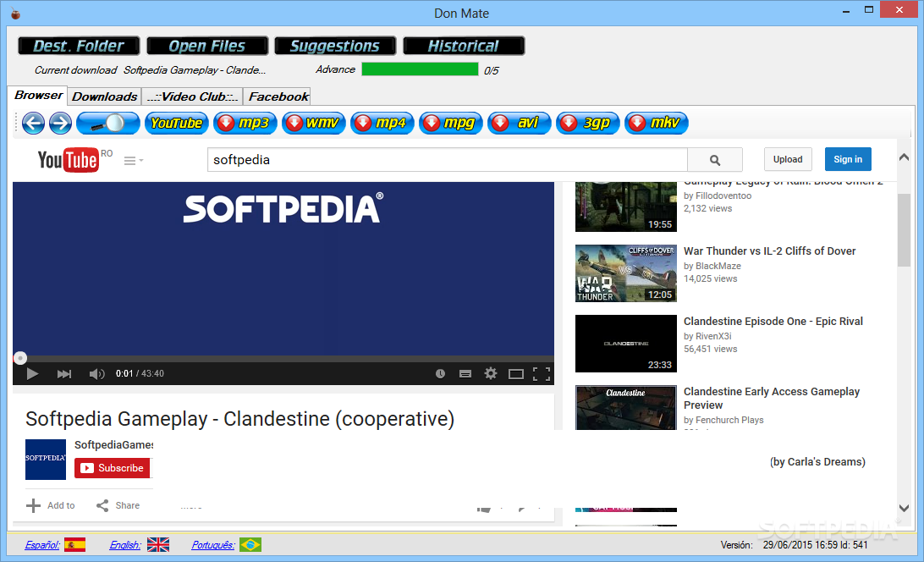Open YouTube via the yellow YouTube toolbar button
Viewport: 924px width, 562px height.
(176, 124)
